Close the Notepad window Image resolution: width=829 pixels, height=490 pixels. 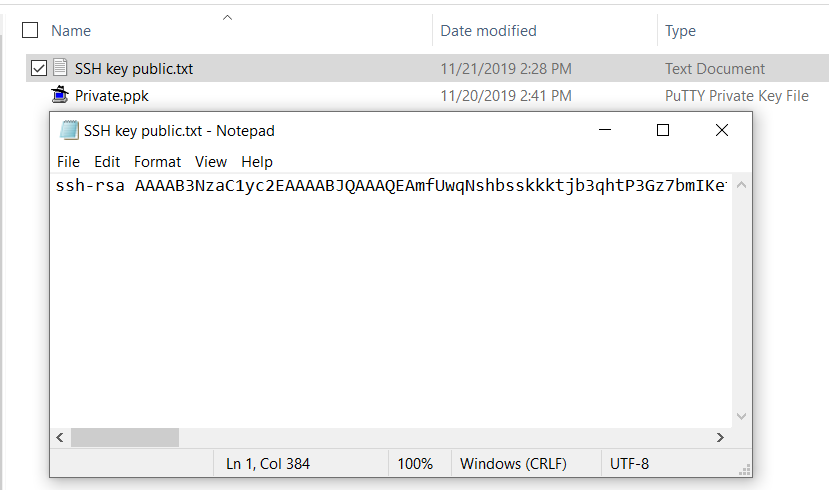pos(721,131)
